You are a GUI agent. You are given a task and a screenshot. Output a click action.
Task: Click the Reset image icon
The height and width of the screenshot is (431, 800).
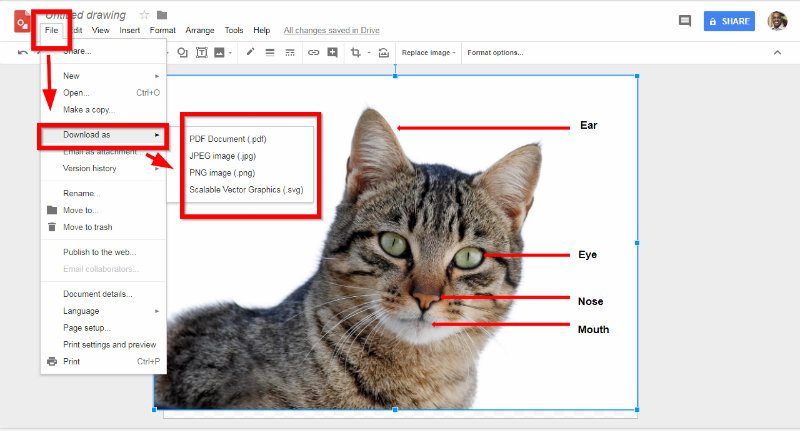[x=384, y=52]
